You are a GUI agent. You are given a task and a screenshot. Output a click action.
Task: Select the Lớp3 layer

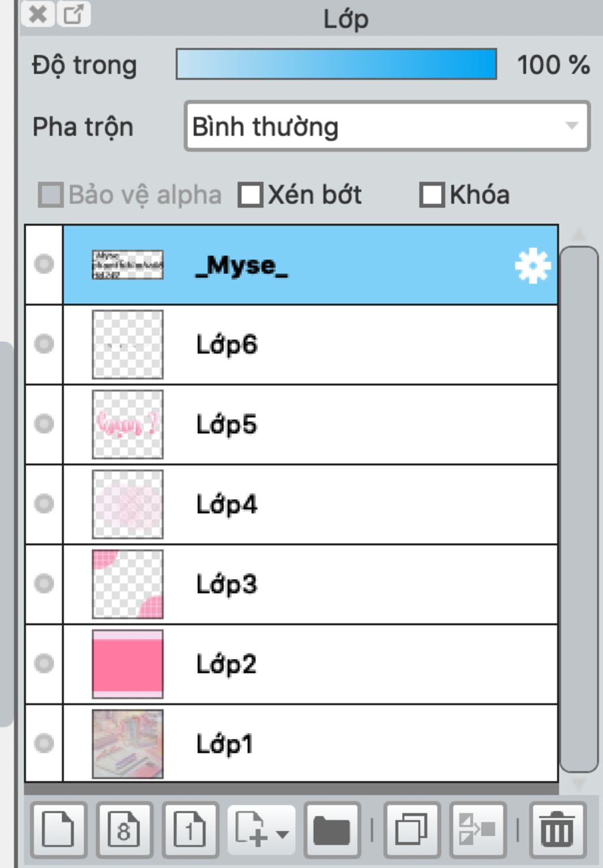[x=353, y=584]
